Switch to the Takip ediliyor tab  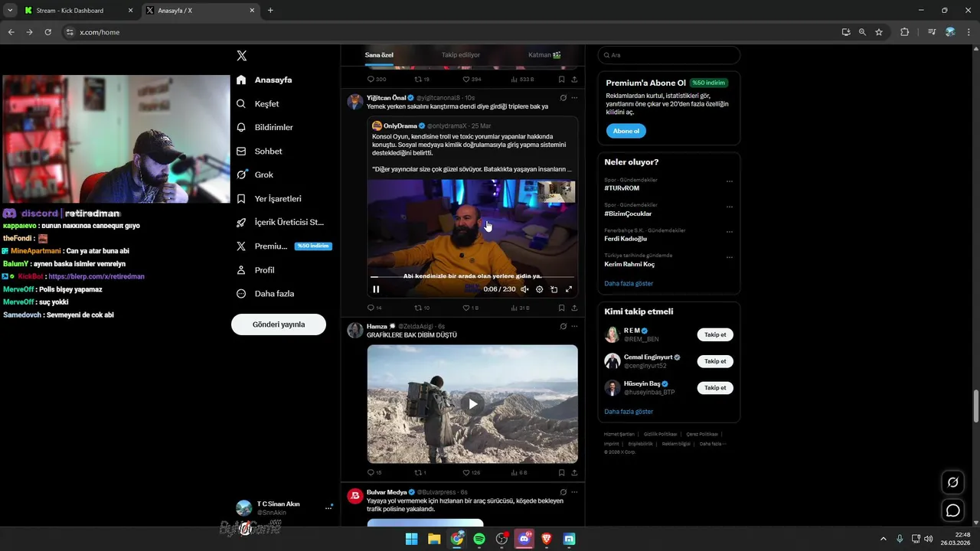pos(461,55)
